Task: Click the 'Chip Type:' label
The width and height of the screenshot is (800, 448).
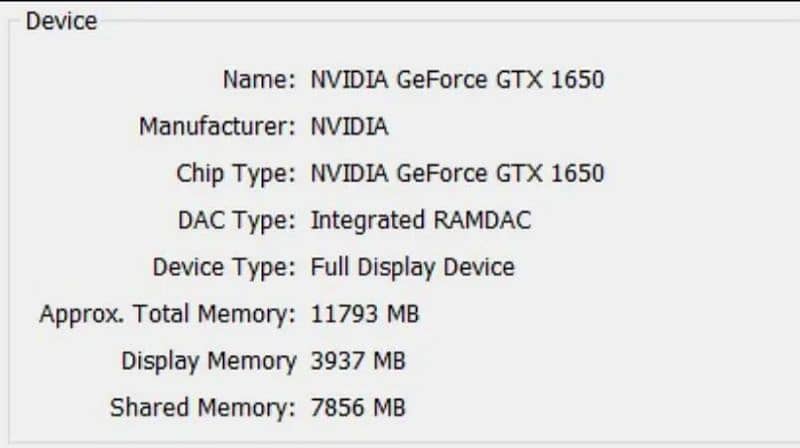Action: pyautogui.click(x=236, y=173)
